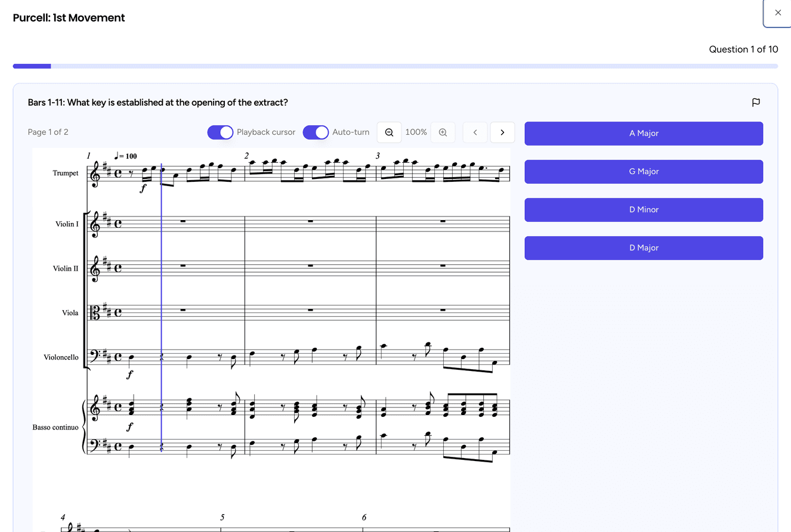Click the Violin I staff label

(x=67, y=224)
